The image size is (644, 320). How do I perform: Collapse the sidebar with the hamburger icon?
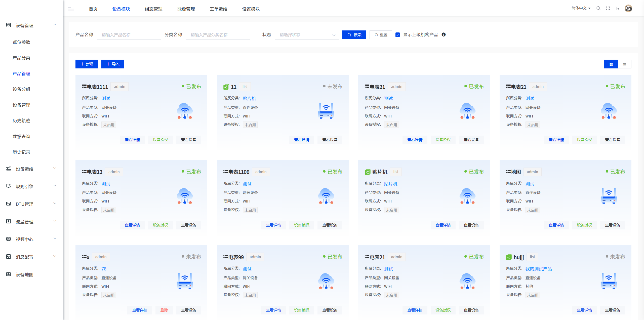[x=71, y=9]
